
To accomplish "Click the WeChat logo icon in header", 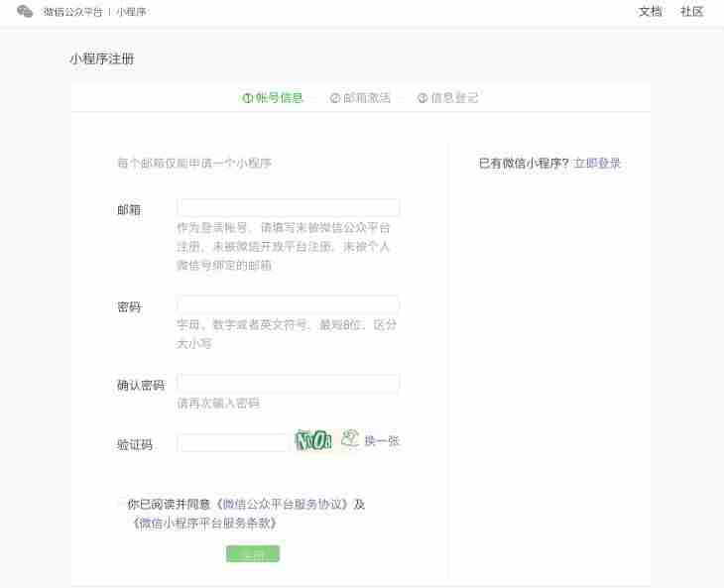I will pos(25,12).
